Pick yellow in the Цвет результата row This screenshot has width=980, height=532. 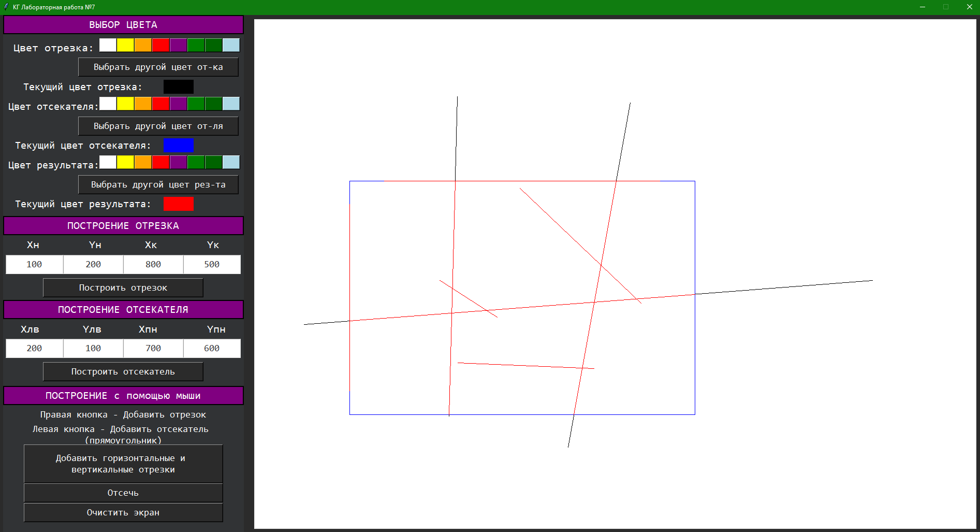(125, 163)
